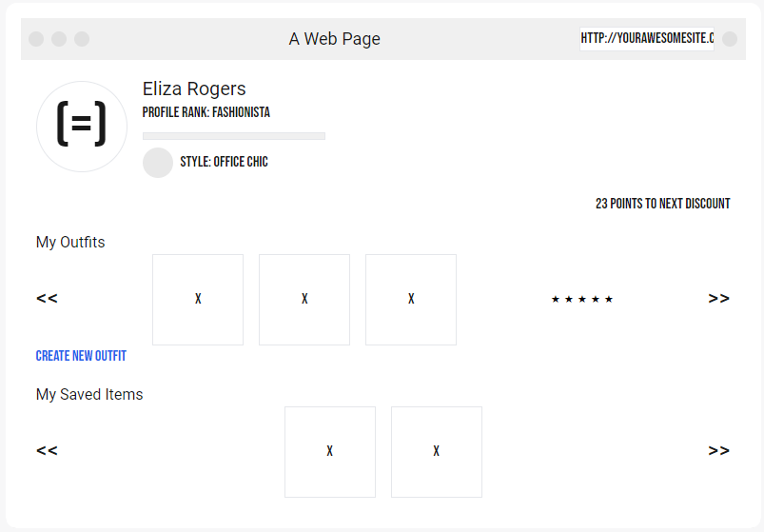Click the 23 Points to Next Discount text
The width and height of the screenshot is (764, 532).
[663, 204]
